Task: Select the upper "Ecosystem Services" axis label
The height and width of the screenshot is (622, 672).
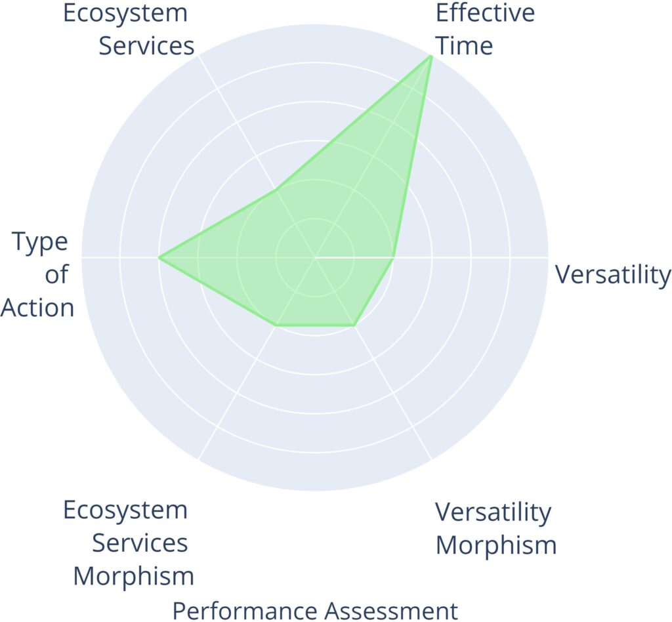Action: 129,29
